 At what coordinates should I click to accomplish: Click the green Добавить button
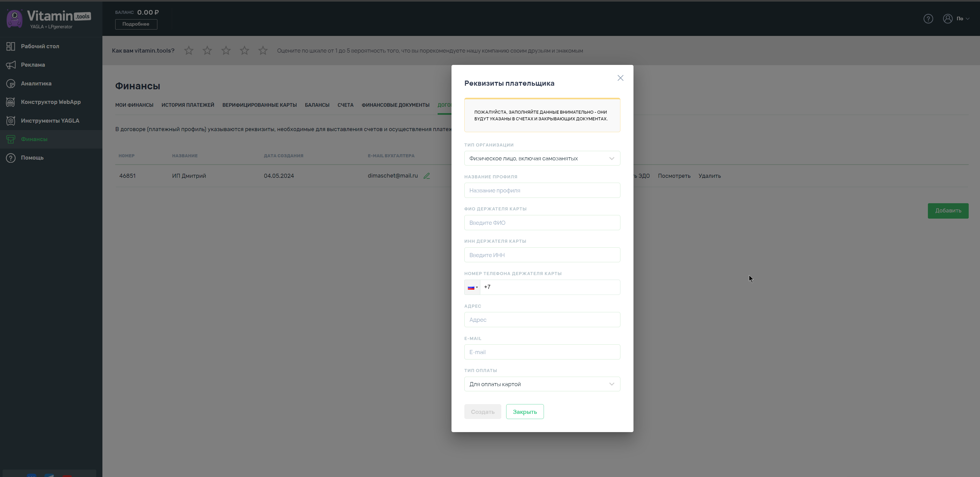click(948, 211)
